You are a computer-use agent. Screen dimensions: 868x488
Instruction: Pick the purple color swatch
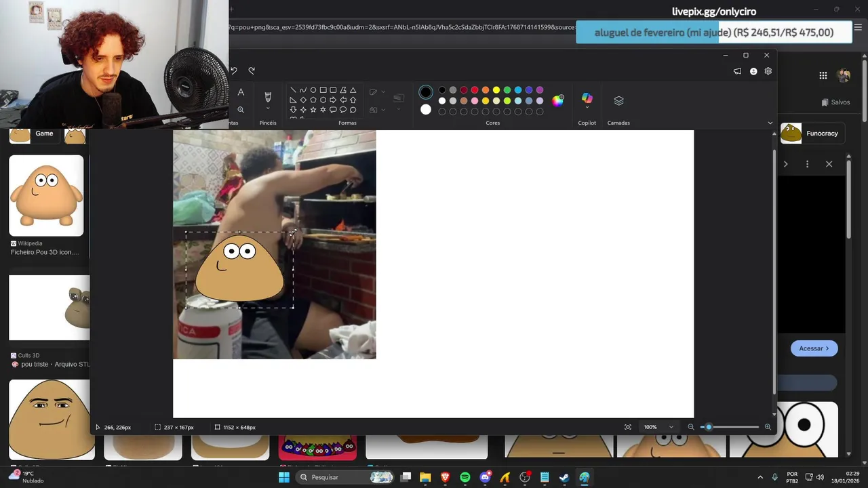(x=540, y=90)
